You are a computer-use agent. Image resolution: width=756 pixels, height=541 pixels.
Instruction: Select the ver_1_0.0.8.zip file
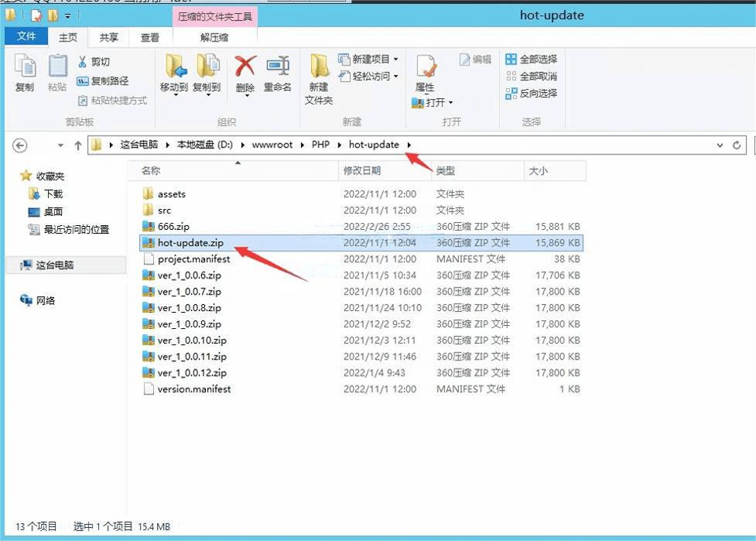[361, 307]
